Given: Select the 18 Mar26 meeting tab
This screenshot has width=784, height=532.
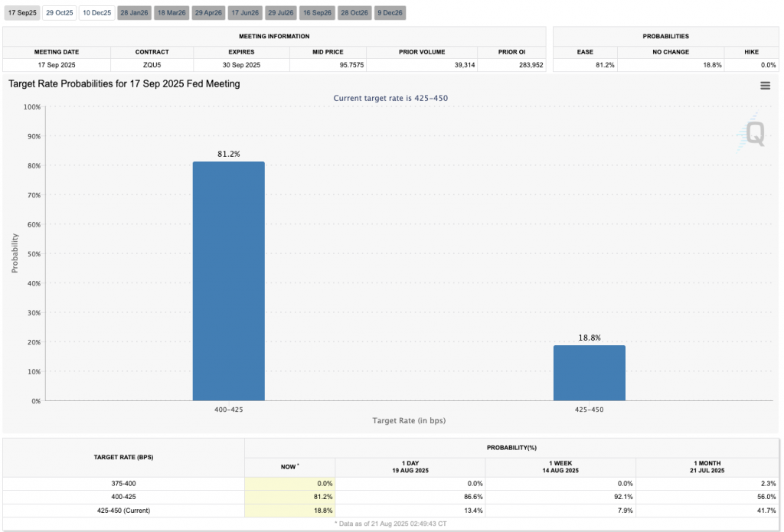Looking at the screenshot, I should [x=171, y=12].
